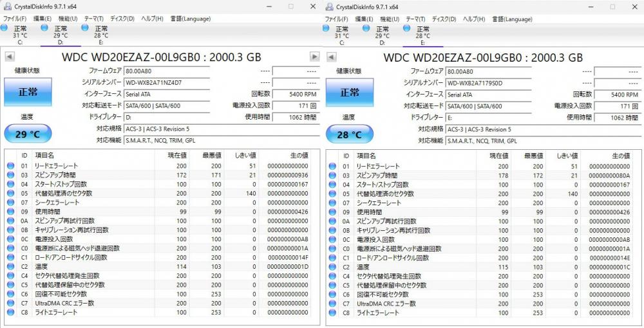Select キャリブレーション再試行回数 row in right window
This screenshot has height=328, width=644.
tap(479, 230)
